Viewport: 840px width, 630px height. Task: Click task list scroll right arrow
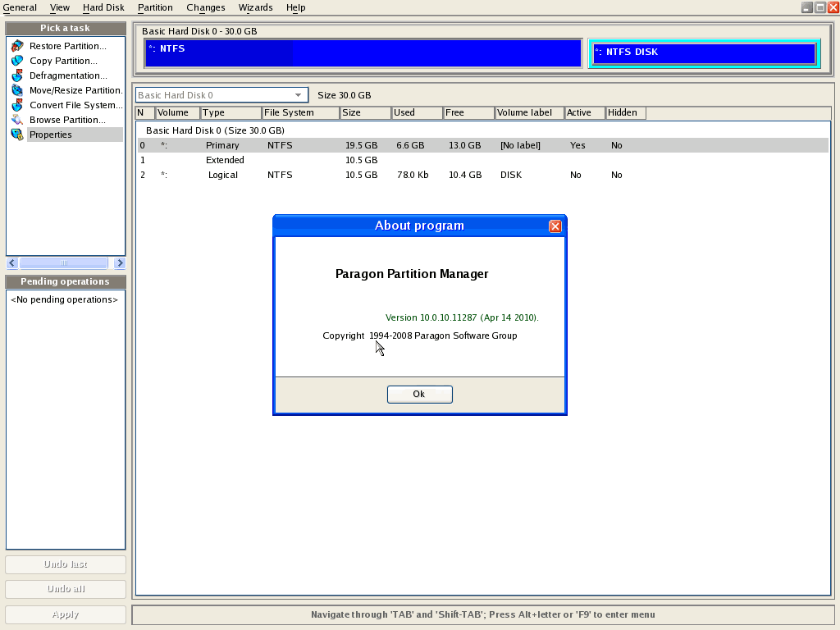click(x=120, y=262)
